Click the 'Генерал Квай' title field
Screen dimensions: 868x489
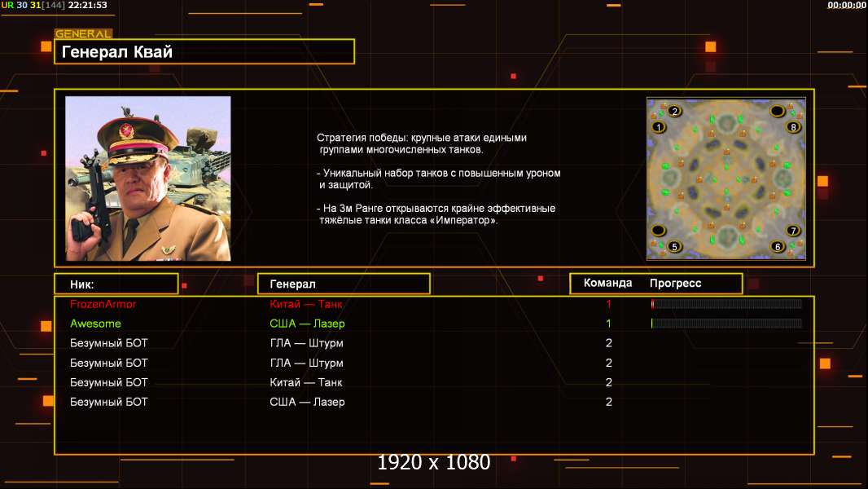204,51
